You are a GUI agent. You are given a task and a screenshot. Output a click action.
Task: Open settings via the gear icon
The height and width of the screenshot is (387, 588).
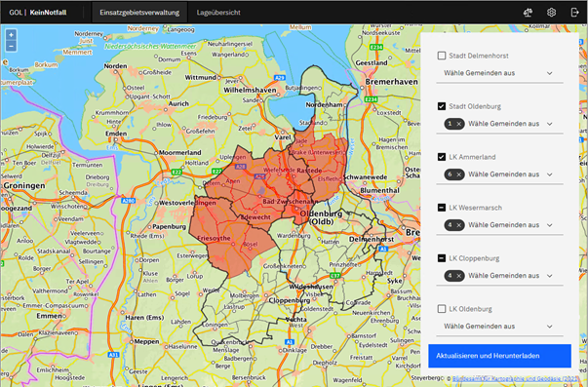pos(551,13)
